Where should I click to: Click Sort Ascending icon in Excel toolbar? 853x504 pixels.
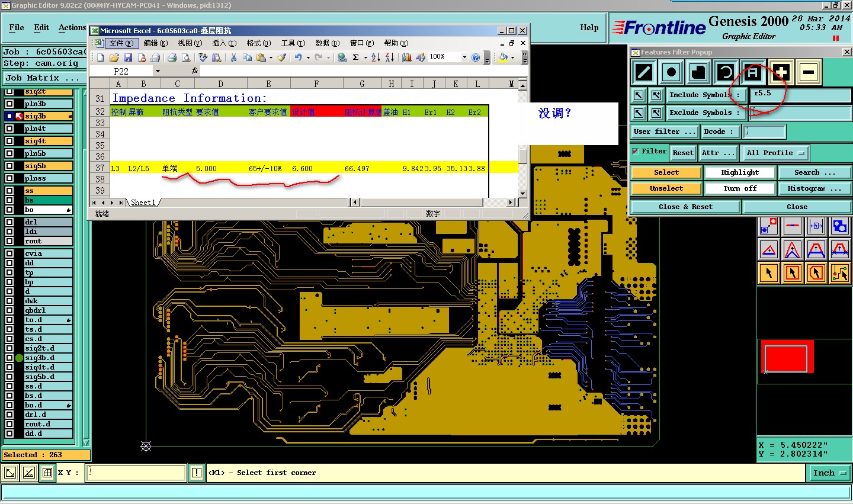376,57
